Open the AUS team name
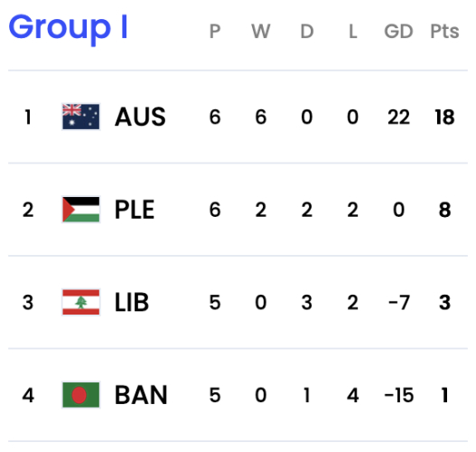This screenshot has width=476, height=452. [x=140, y=117]
